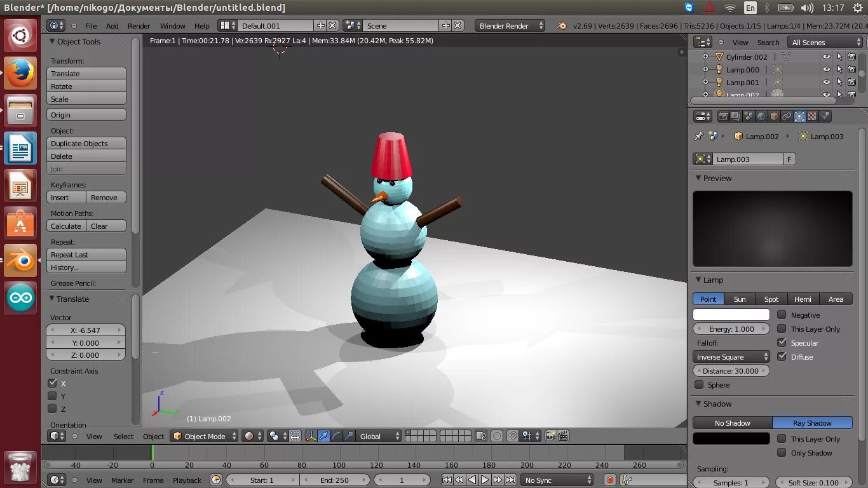
Task: Collapse the Object Tools panel
Action: [x=52, y=41]
